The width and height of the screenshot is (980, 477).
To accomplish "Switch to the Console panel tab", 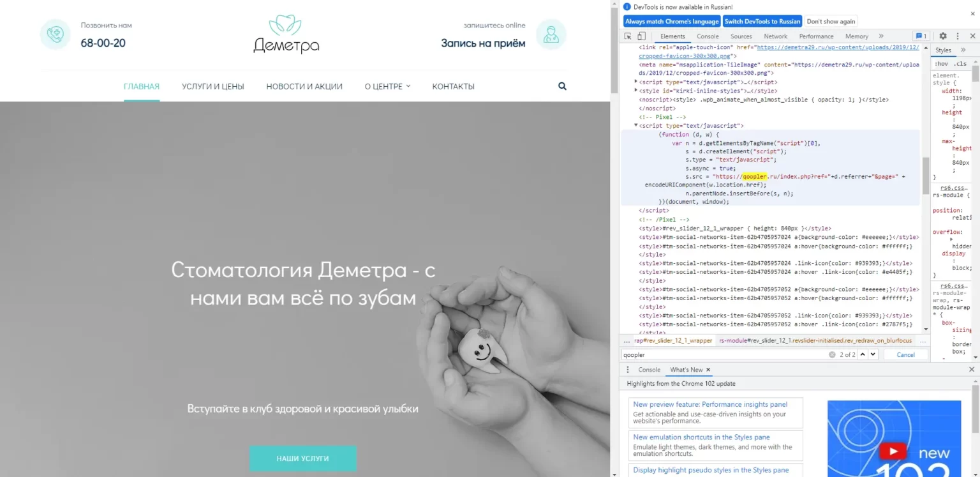I will pos(708,36).
